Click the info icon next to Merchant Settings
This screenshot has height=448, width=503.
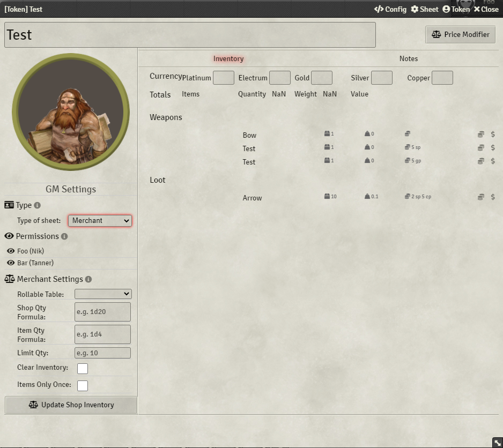coord(89,279)
